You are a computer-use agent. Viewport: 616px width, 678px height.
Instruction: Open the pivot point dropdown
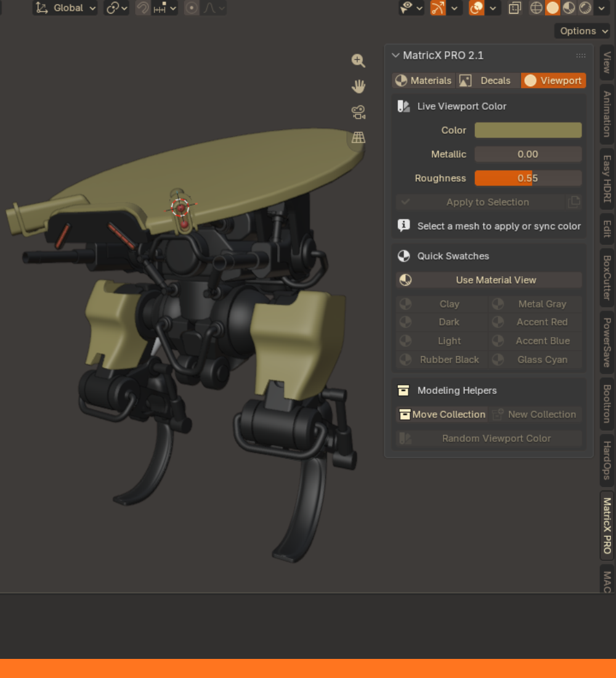click(116, 8)
